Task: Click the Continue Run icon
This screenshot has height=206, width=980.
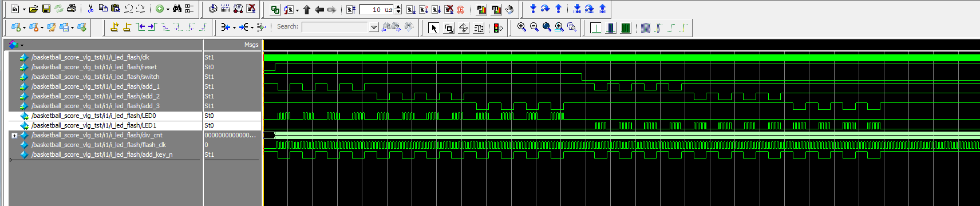Action: tap(424, 10)
